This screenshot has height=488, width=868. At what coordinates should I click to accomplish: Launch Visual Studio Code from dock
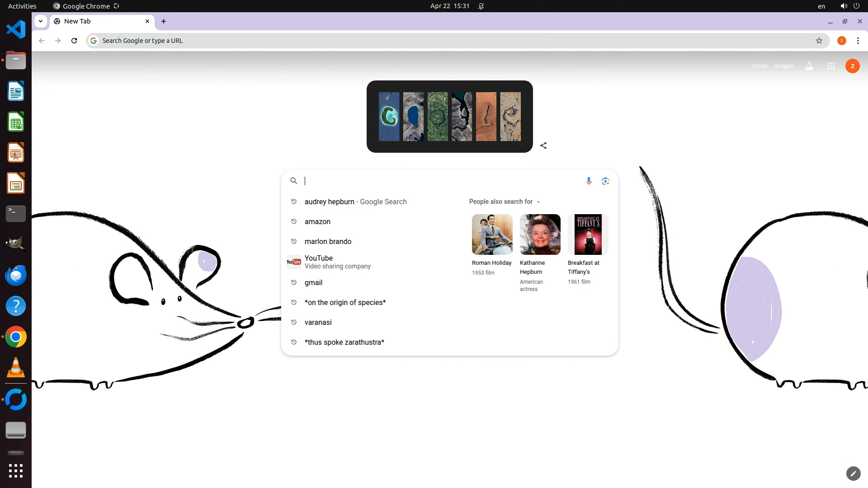(x=16, y=30)
